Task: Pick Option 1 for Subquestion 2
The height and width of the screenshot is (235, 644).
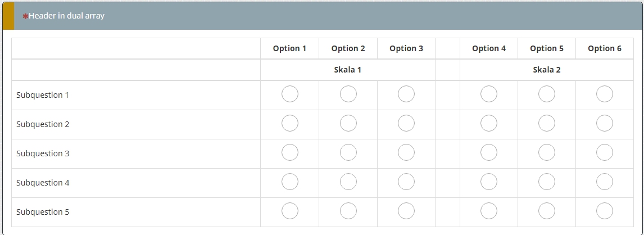Action: (290, 124)
